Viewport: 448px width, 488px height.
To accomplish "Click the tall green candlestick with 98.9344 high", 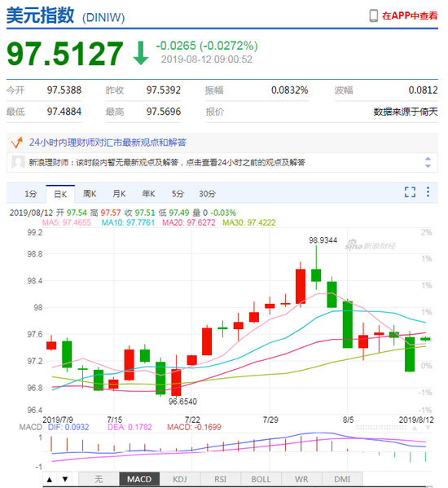I will pyautogui.click(x=316, y=275).
